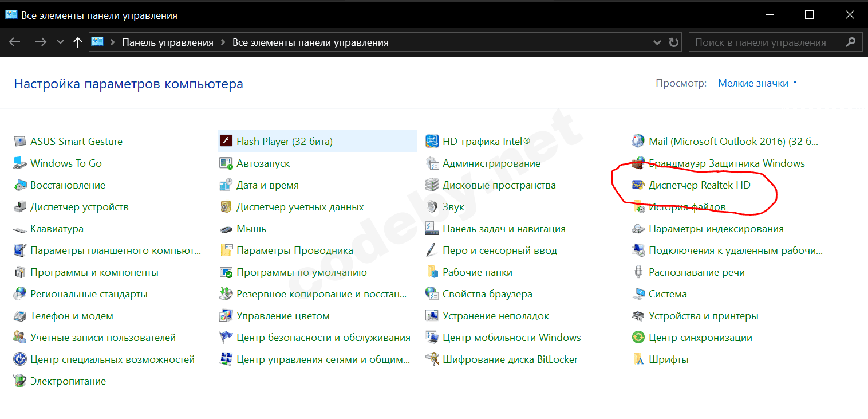Screen dimensions: 868x419
Task: Click the refresh button in address bar
Action: click(x=674, y=42)
